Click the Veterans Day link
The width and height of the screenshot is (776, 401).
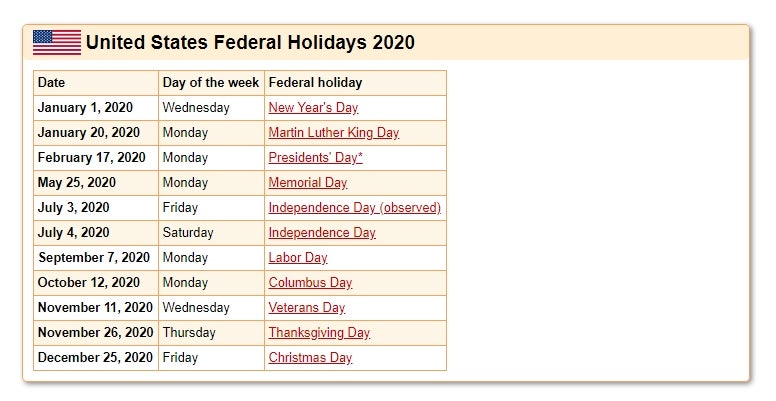coord(307,307)
